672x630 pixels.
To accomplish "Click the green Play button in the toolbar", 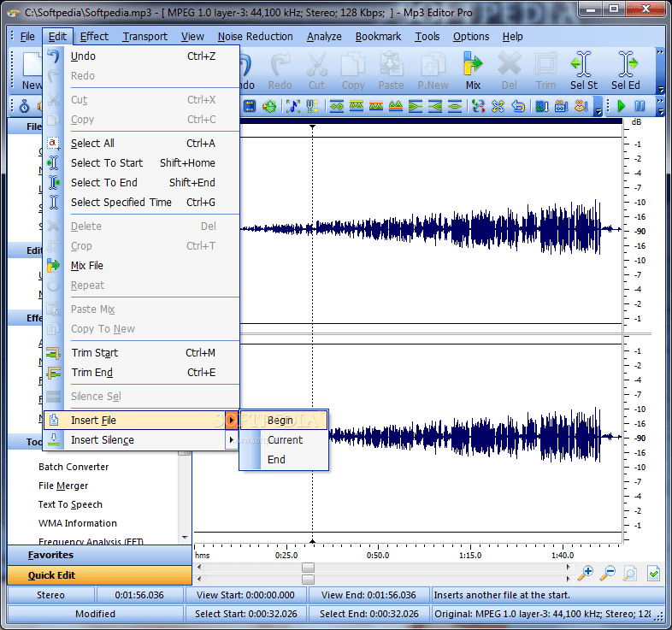I will (621, 106).
